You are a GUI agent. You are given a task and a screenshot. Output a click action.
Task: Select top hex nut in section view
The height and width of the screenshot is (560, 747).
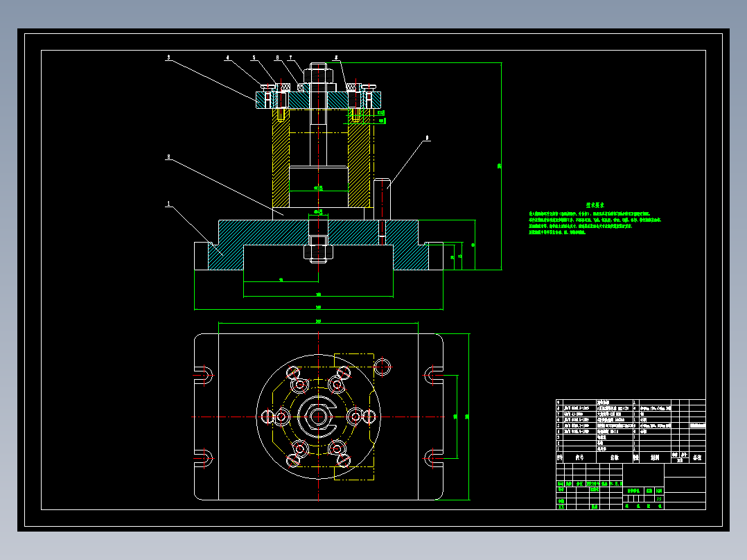[318, 76]
